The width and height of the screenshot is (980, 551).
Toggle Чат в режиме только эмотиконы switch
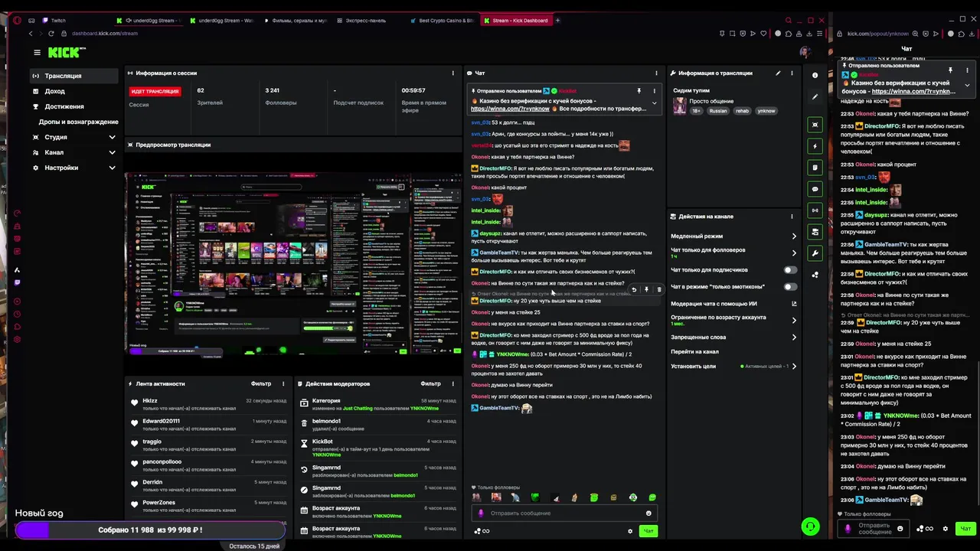789,287
